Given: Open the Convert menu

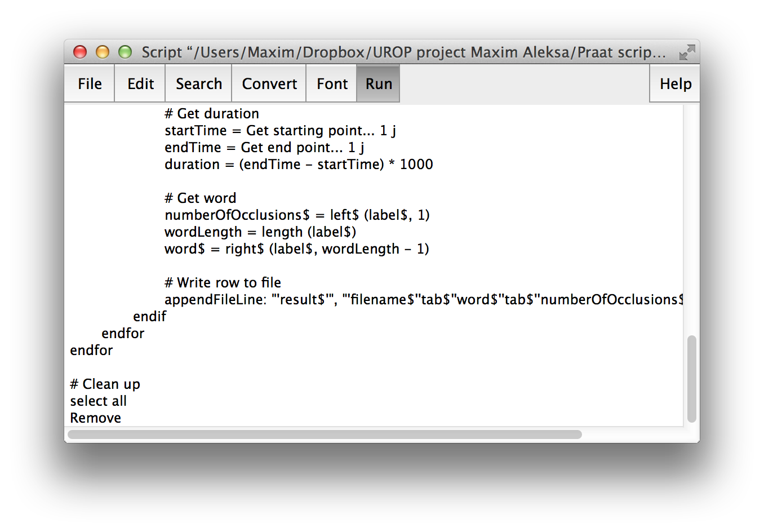Looking at the screenshot, I should (269, 84).
